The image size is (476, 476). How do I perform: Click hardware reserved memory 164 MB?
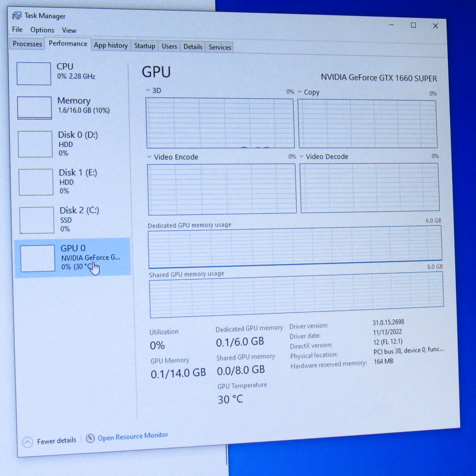click(383, 361)
